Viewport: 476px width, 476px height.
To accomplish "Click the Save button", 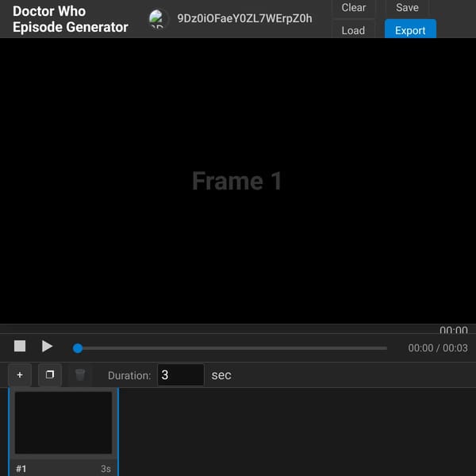I will tap(407, 8).
